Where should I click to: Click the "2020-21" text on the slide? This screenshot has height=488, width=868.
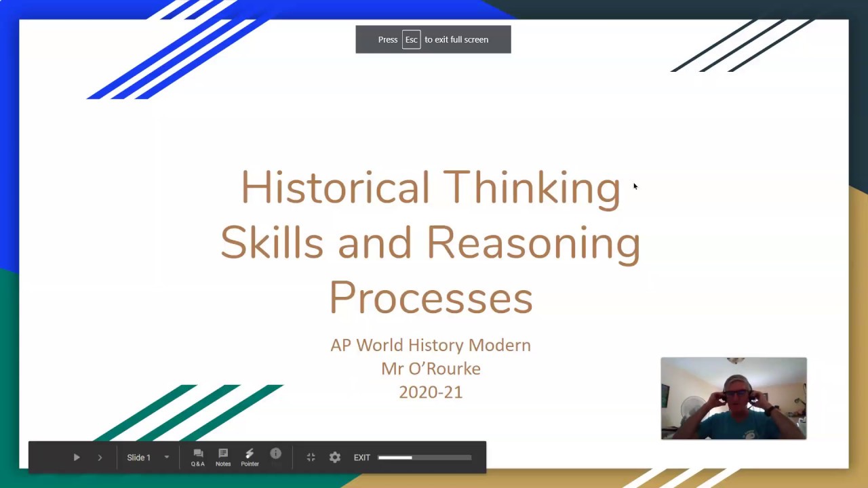[431, 392]
